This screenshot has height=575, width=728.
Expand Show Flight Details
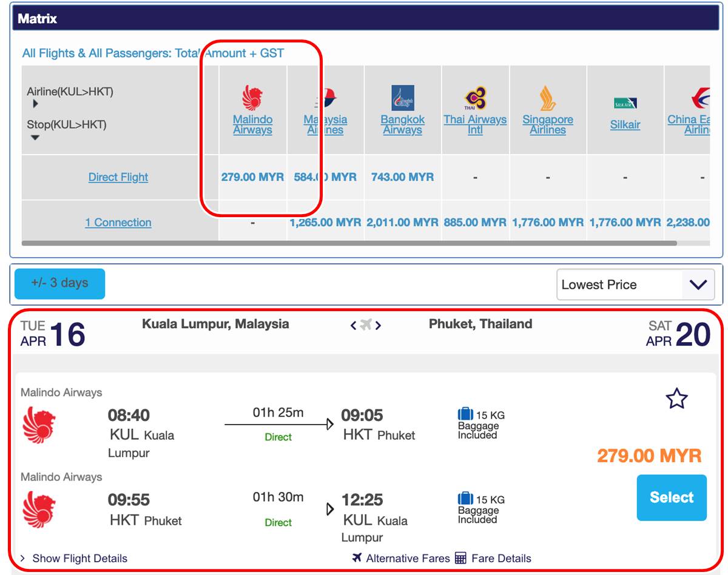coord(74,558)
